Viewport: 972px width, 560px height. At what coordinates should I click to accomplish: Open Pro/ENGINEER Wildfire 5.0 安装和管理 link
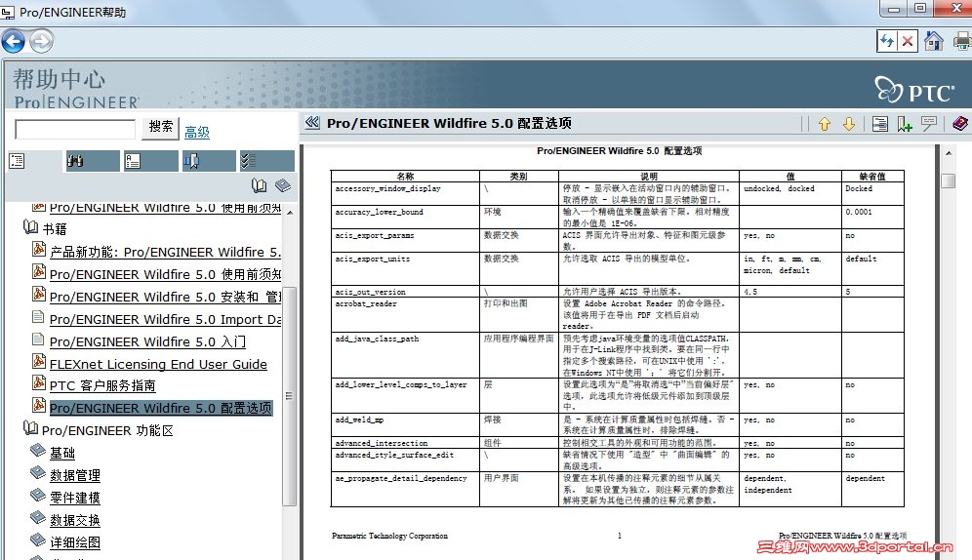coord(165,297)
